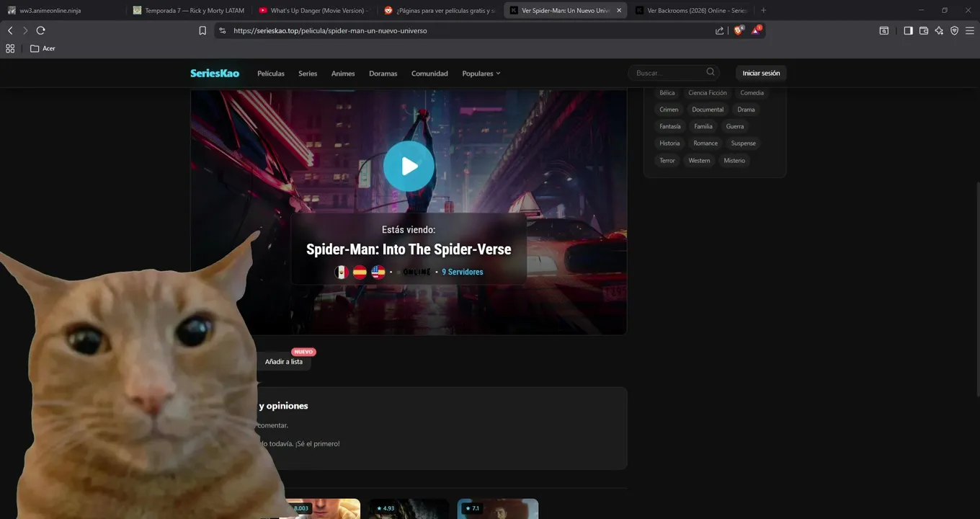Image resolution: width=980 pixels, height=519 pixels.
Task: Switch to the Páginas para ver películas tab
Action: tap(440, 10)
